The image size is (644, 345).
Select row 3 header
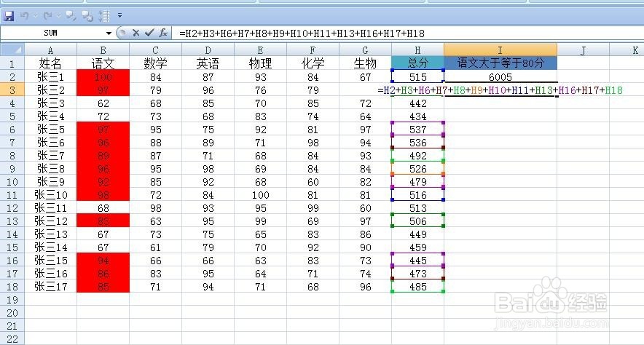point(12,90)
